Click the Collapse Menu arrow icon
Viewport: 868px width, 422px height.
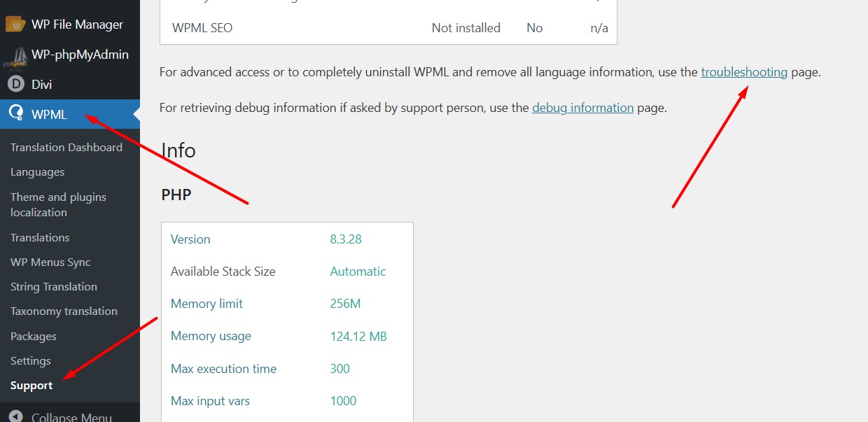pyautogui.click(x=15, y=417)
